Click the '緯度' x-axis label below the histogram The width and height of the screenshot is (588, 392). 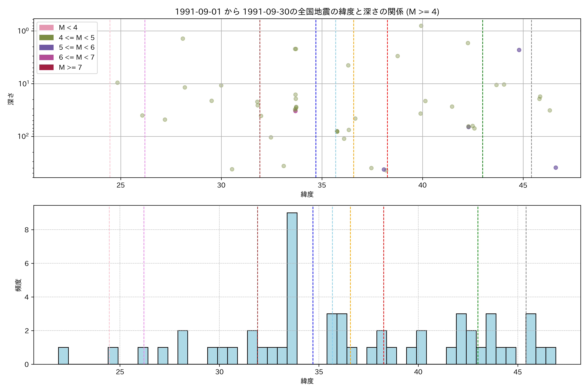[x=307, y=381]
